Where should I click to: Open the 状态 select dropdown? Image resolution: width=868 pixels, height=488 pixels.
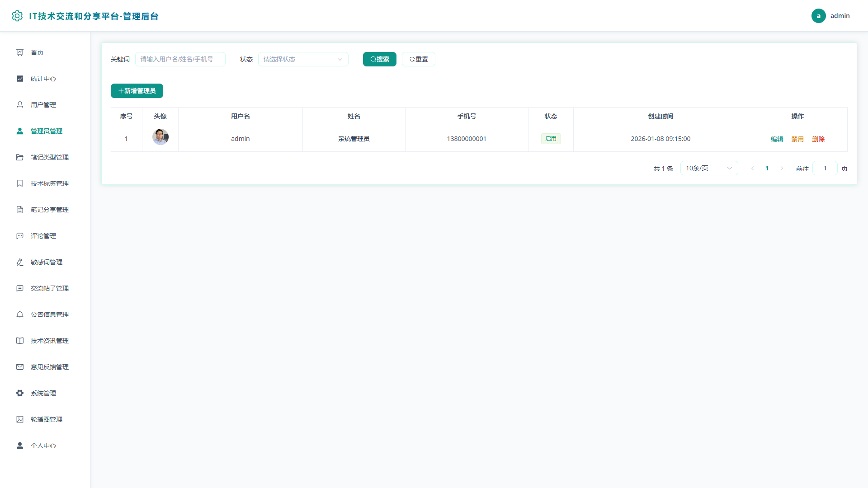coord(303,59)
